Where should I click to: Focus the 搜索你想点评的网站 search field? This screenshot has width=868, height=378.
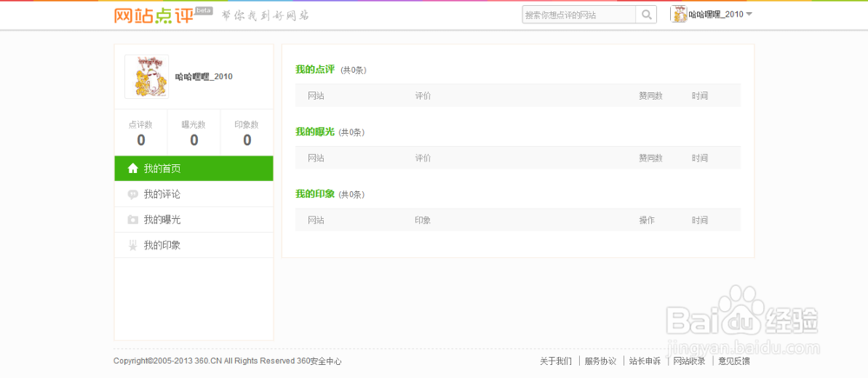pyautogui.click(x=579, y=15)
